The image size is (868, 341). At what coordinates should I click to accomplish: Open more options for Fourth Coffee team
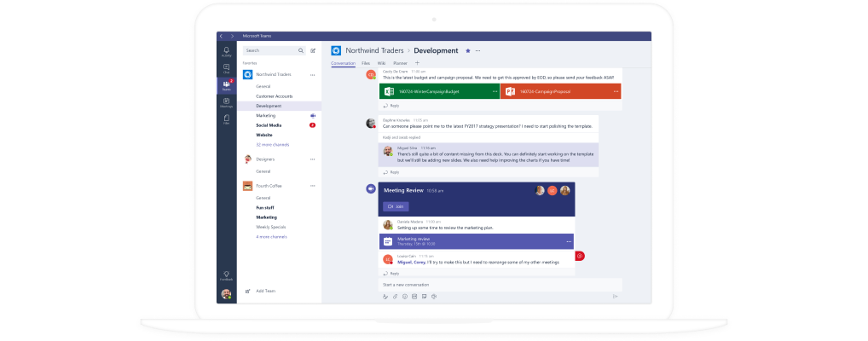click(312, 186)
